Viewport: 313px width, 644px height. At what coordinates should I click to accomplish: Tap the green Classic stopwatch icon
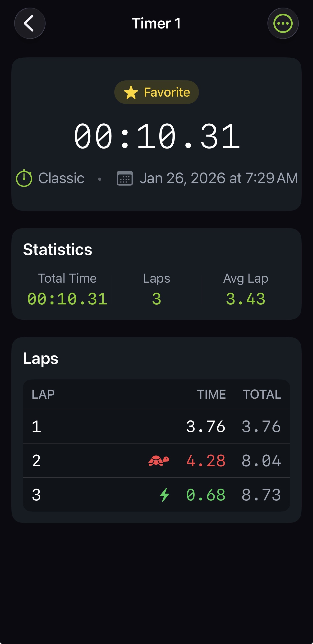(x=24, y=178)
